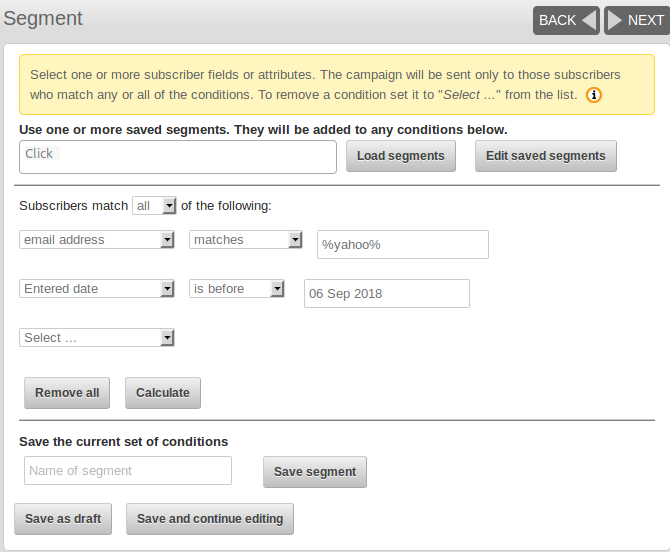
Task: Click the orange info help icon
Action: point(594,95)
